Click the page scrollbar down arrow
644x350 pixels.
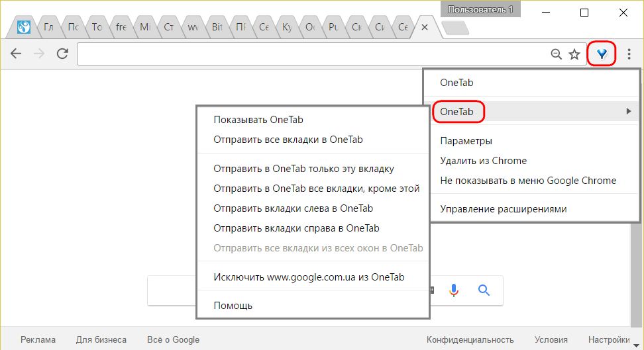pos(636,345)
